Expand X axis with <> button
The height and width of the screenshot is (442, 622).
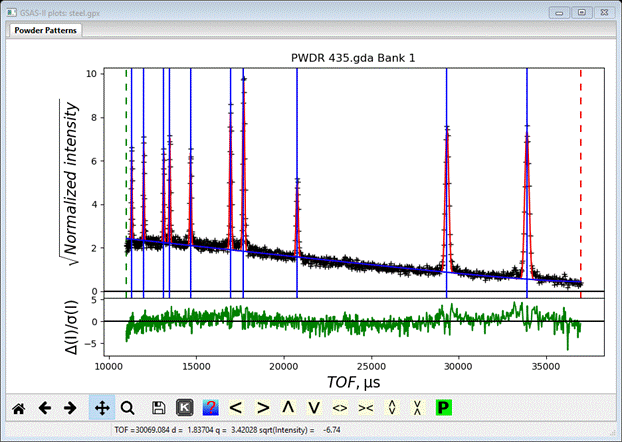point(340,408)
